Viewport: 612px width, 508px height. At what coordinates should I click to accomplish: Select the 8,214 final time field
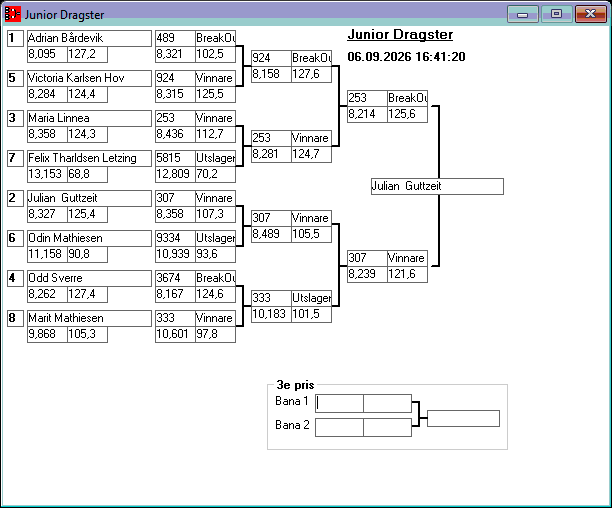pos(367,114)
